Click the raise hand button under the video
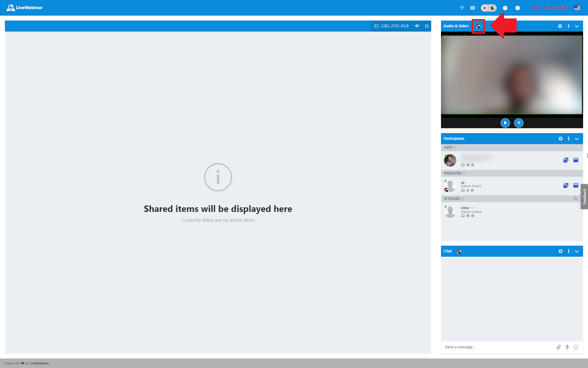The height and width of the screenshot is (368, 588). tap(505, 123)
